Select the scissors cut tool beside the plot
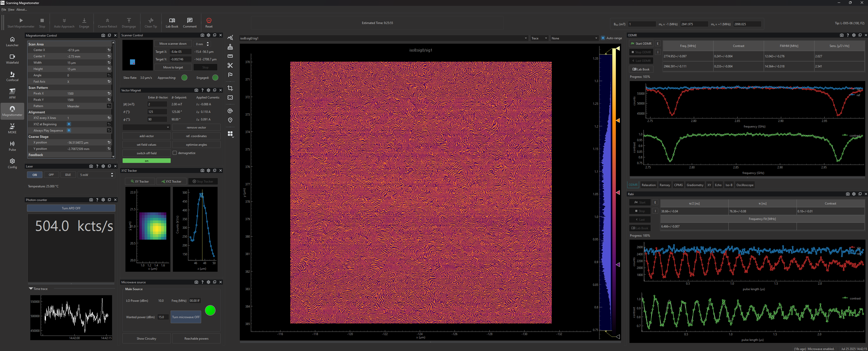This screenshot has width=868, height=351. click(x=230, y=65)
